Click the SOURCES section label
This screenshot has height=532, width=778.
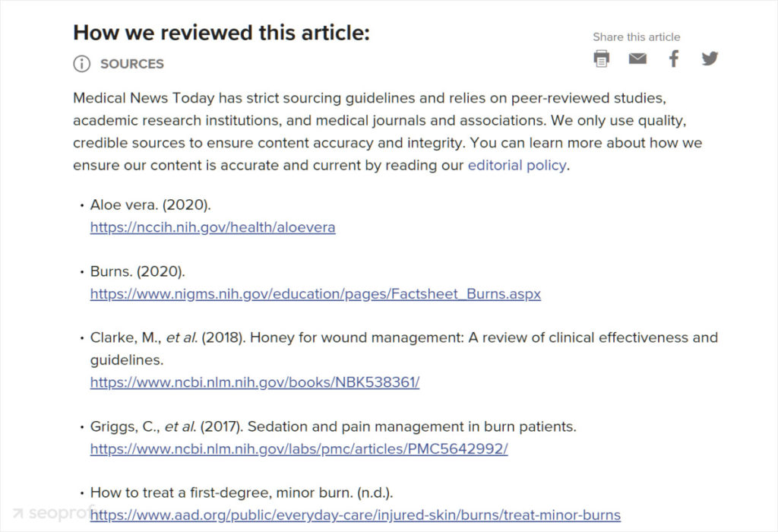[132, 64]
